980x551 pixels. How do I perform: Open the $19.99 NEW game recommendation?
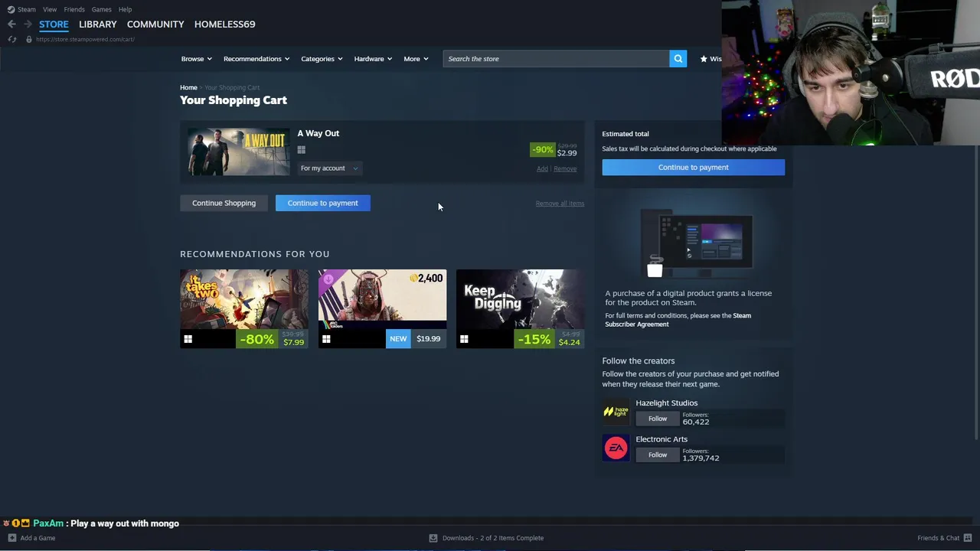(382, 308)
